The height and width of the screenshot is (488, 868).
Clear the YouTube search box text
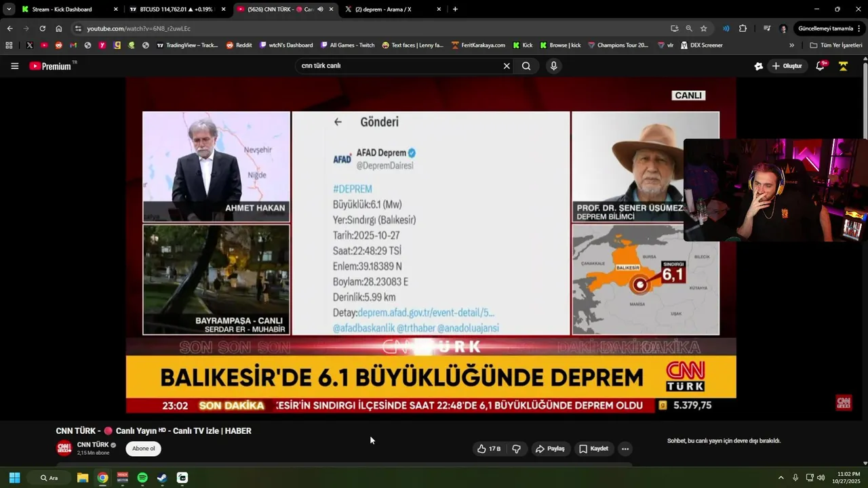(506, 66)
